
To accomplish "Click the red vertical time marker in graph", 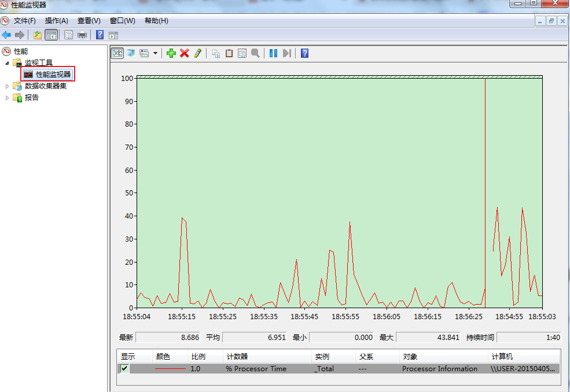I will [x=485, y=193].
